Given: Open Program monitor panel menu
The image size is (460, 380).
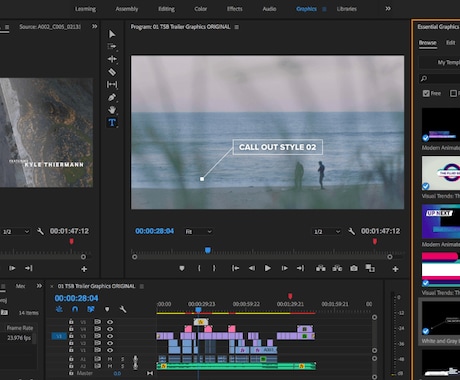Looking at the screenshot, I should 237,27.
